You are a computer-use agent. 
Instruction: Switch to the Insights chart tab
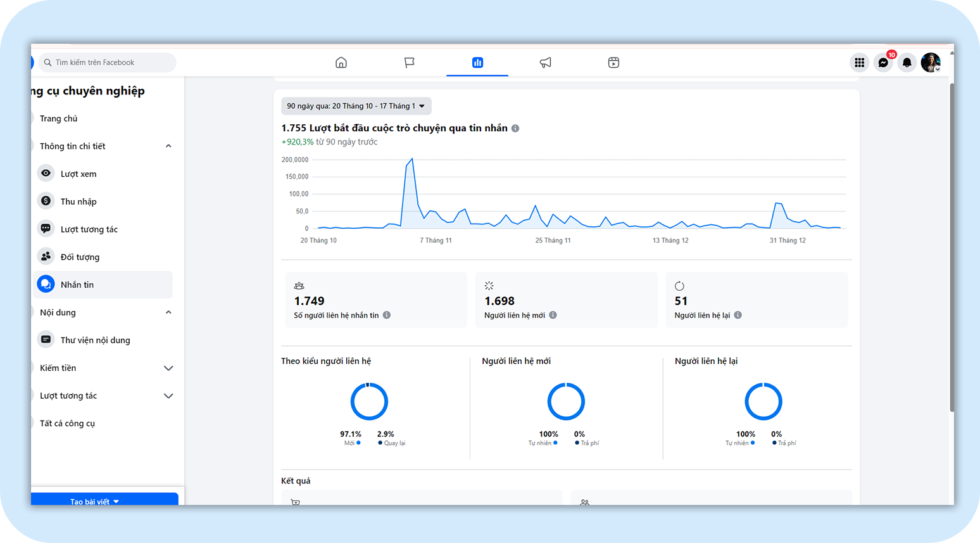pos(477,62)
